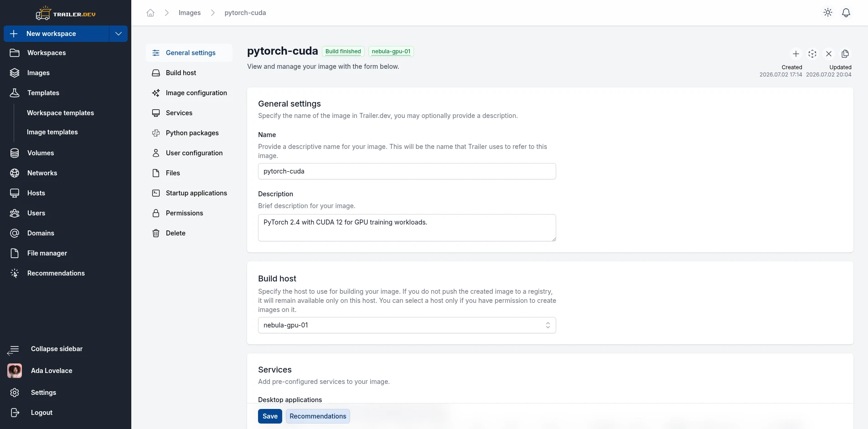Image resolution: width=868 pixels, height=429 pixels.
Task: Jump to the Services section
Action: coord(189,113)
